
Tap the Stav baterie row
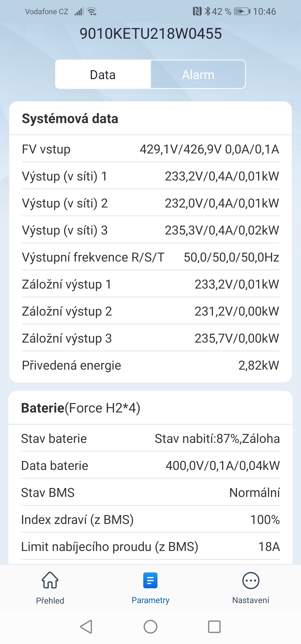(151, 438)
